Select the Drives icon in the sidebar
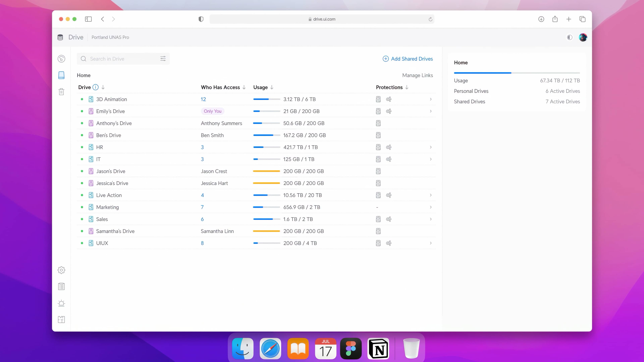 61,75
